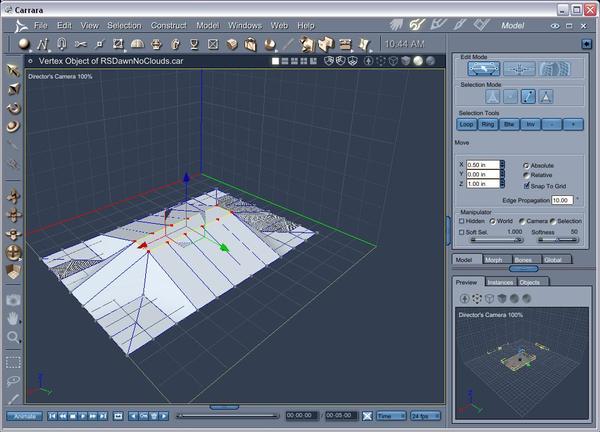
Task: Click the dome-shaped tool icon
Action: click(137, 44)
